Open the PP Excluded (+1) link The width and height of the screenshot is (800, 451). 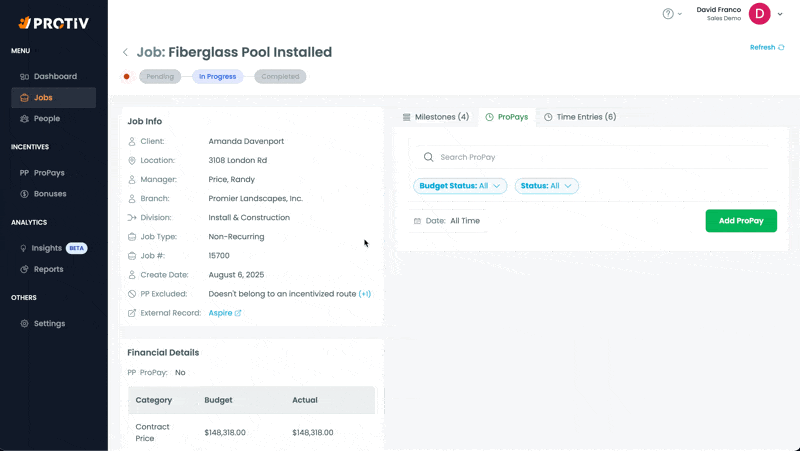click(x=365, y=294)
